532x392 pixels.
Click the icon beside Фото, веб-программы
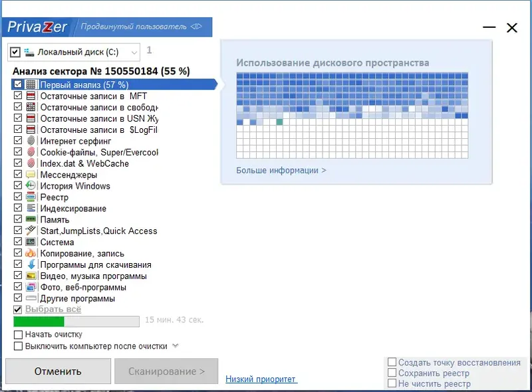point(31,287)
